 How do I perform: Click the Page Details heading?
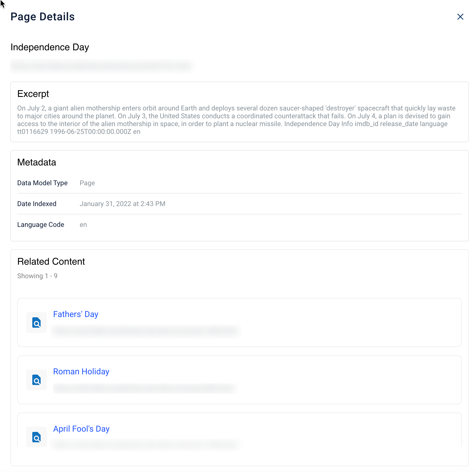click(42, 17)
